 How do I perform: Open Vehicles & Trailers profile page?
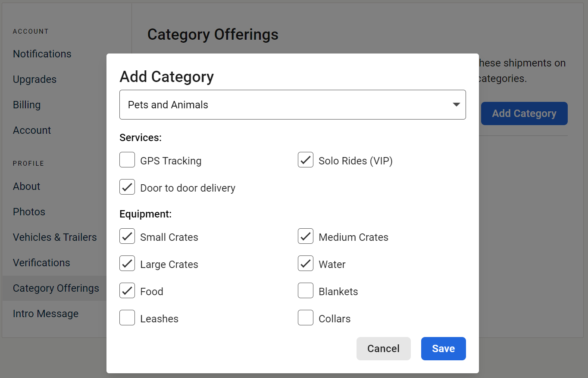point(55,237)
